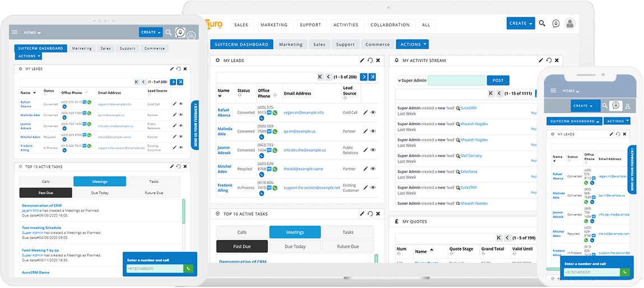Screen dimensions: 644x288
Task: Open Salesforce lead link in activity stream
Action: [469, 172]
